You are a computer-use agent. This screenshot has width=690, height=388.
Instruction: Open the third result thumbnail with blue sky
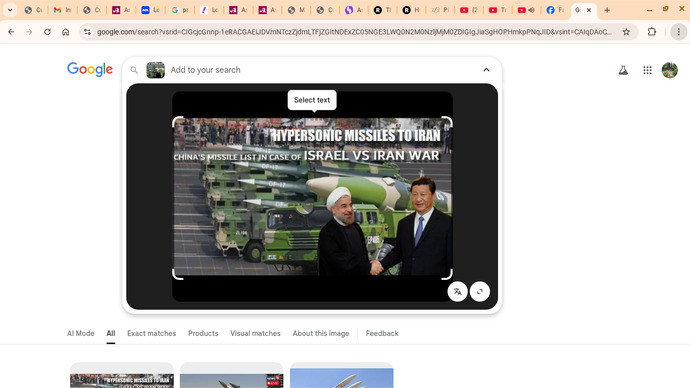pos(341,376)
